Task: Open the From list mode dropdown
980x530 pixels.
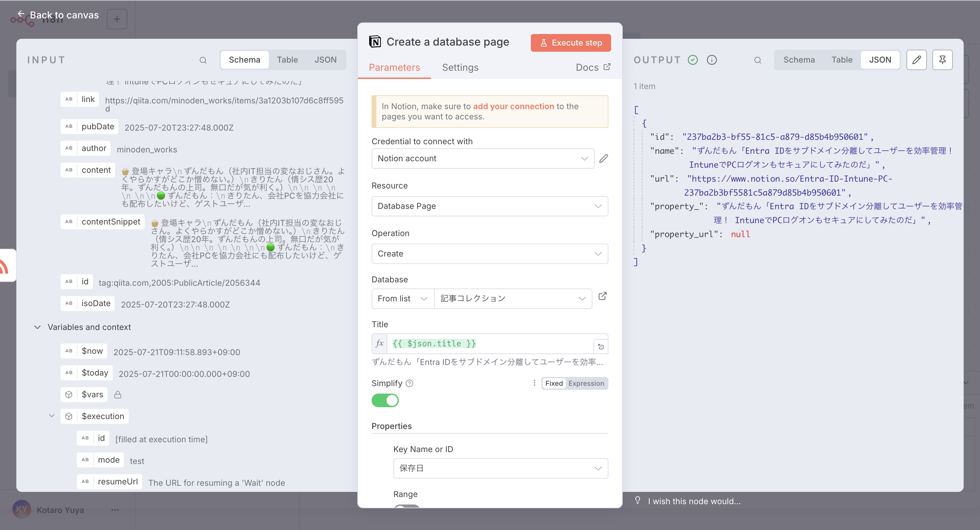Action: [403, 299]
